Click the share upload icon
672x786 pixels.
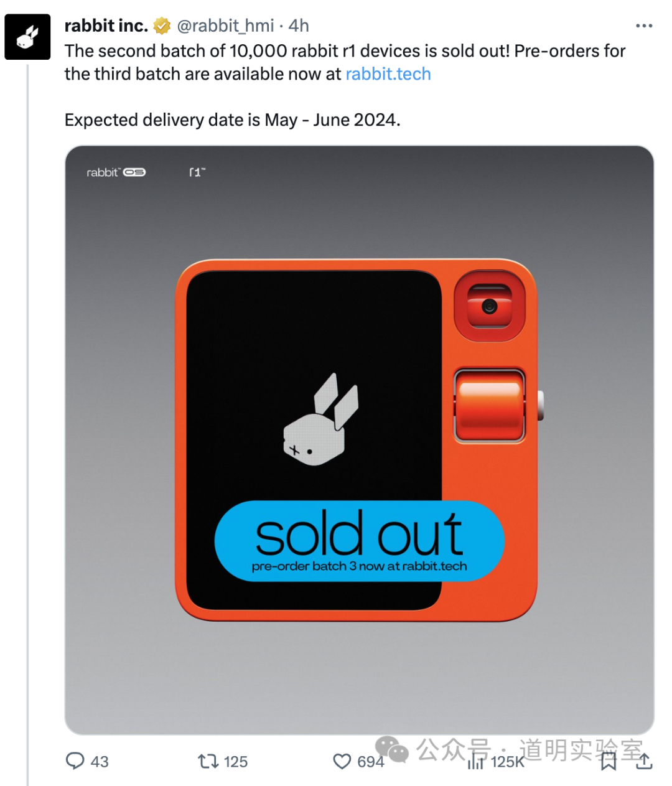click(645, 761)
